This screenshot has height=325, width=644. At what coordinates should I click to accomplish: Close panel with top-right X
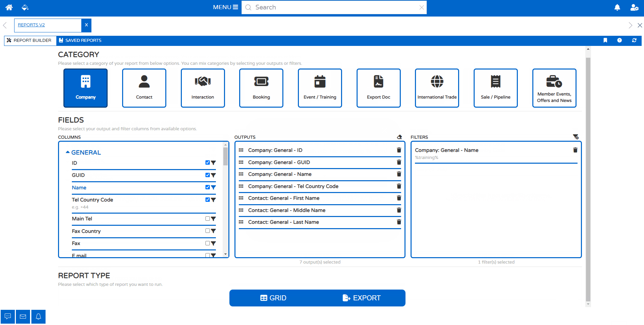(x=640, y=25)
